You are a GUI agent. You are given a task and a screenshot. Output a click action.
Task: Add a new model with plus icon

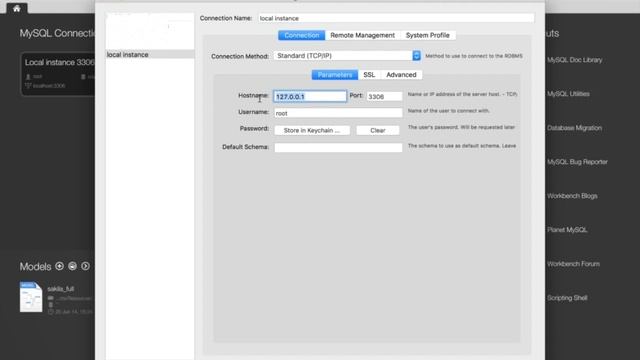tap(60, 266)
